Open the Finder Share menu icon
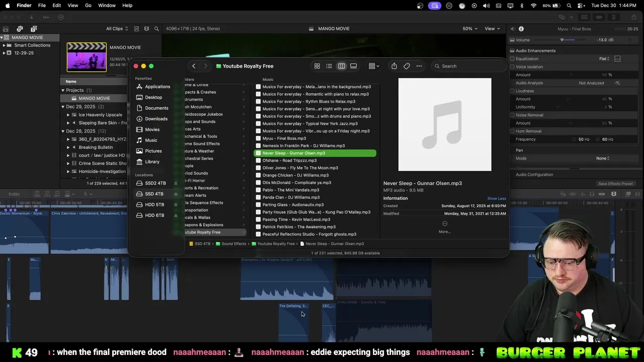Image resolution: width=644 pixels, height=362 pixels. click(394, 66)
